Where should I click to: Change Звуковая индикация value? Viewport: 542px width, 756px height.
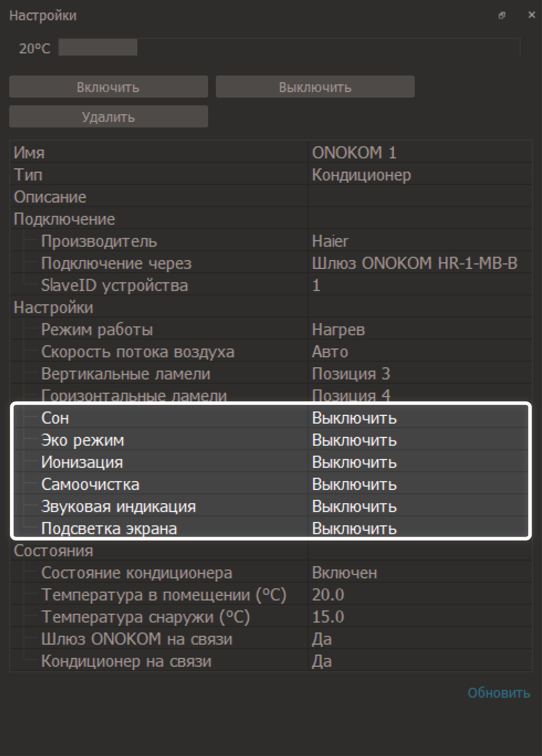[x=419, y=507]
